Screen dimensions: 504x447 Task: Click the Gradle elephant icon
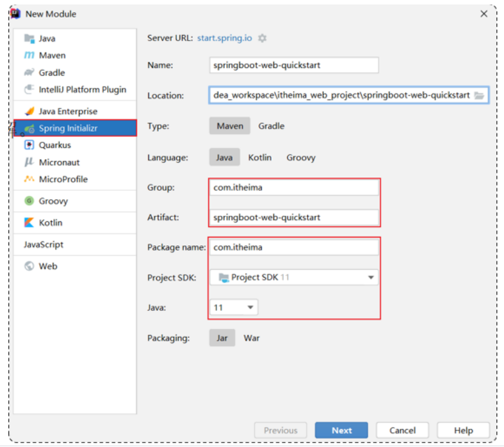point(29,72)
